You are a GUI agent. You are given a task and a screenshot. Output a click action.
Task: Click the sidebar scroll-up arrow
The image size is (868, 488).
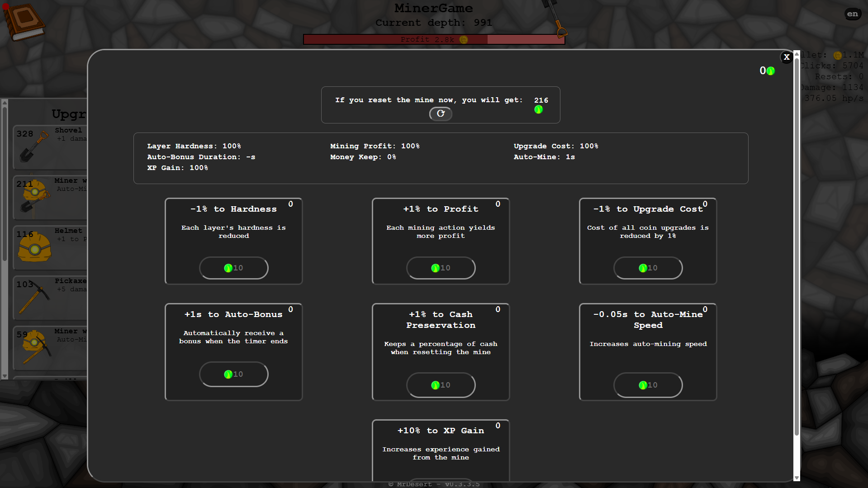5,102
